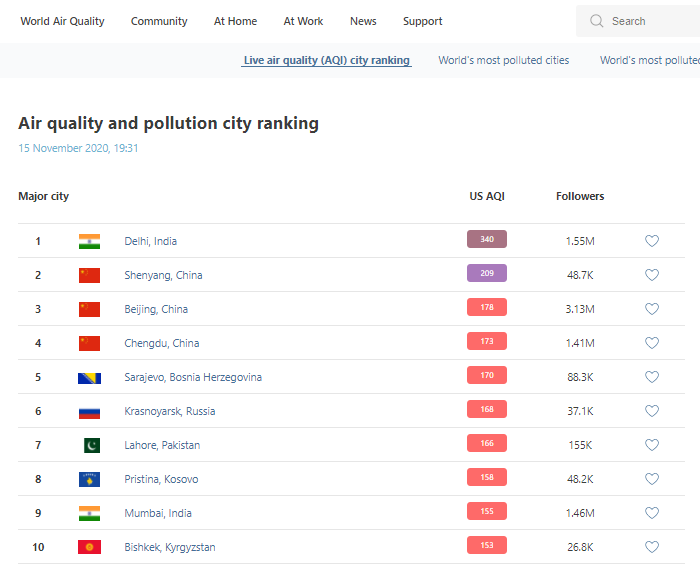Open the Shenyang, China city link
700x565 pixels.
pos(162,275)
